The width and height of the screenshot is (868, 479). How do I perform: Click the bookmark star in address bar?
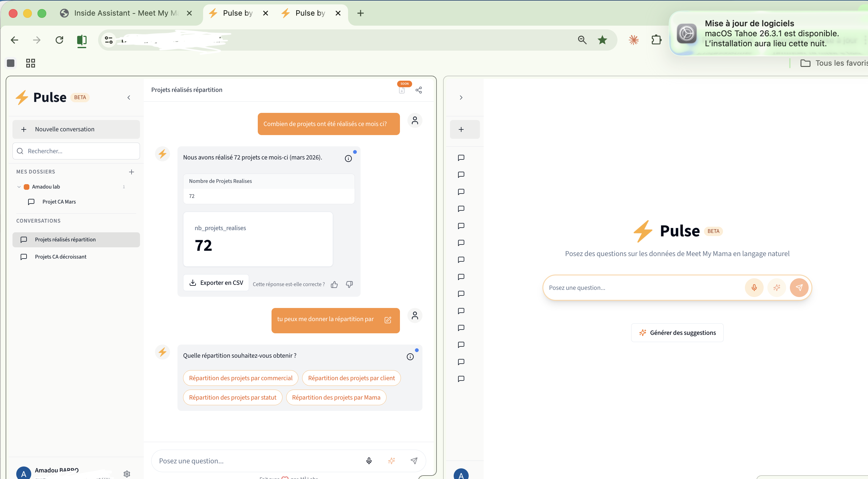point(602,40)
